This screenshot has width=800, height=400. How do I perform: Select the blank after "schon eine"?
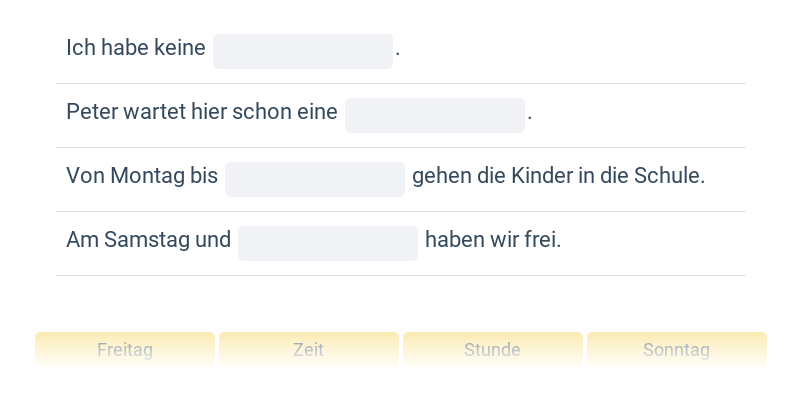click(434, 116)
